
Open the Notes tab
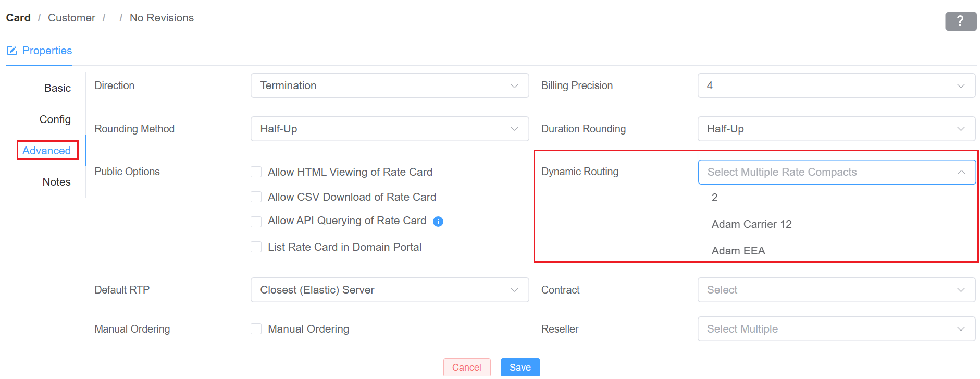point(56,182)
